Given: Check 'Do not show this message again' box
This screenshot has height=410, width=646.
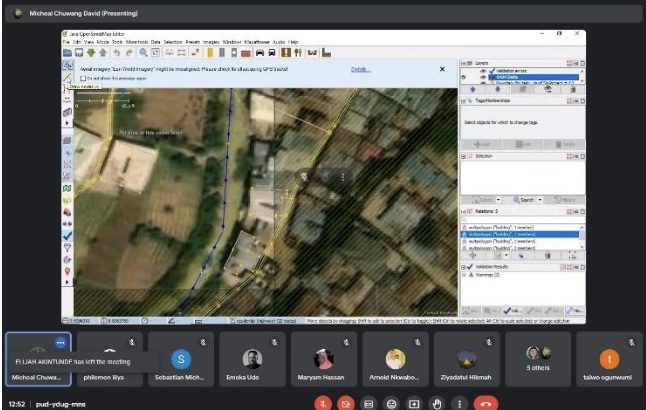Looking at the screenshot, I should pyautogui.click(x=83, y=78).
